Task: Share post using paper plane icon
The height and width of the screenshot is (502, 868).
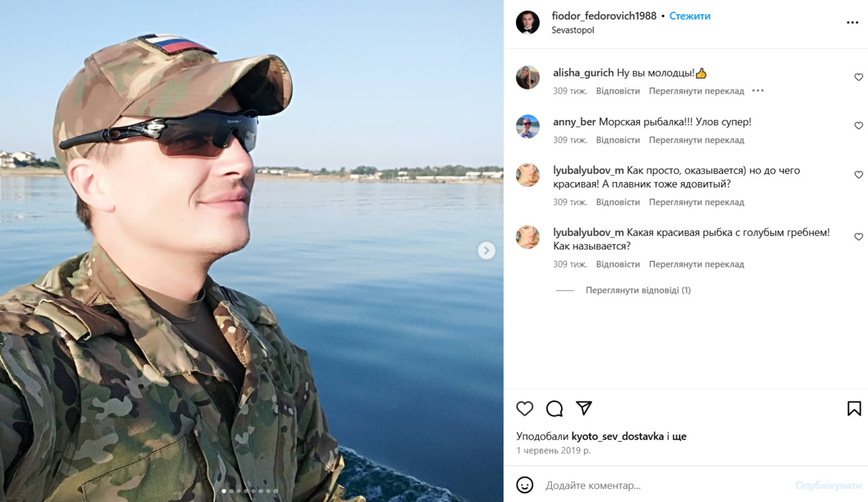Action: 584,408
